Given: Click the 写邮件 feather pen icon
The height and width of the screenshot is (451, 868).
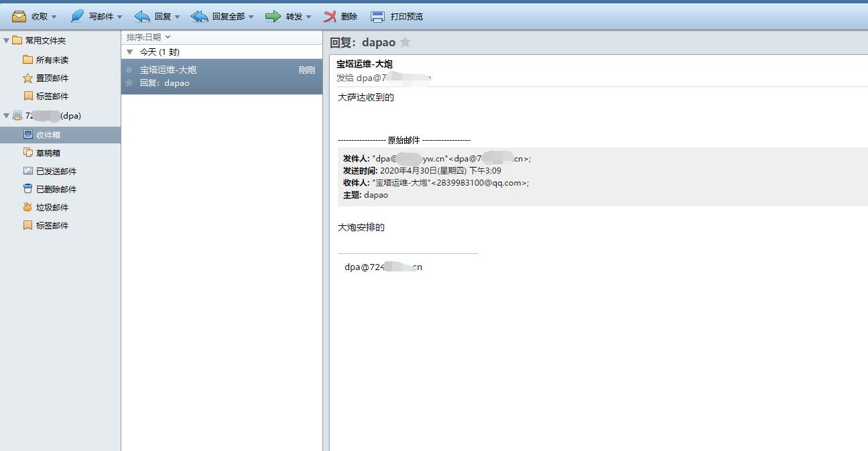Looking at the screenshot, I should pyautogui.click(x=77, y=16).
